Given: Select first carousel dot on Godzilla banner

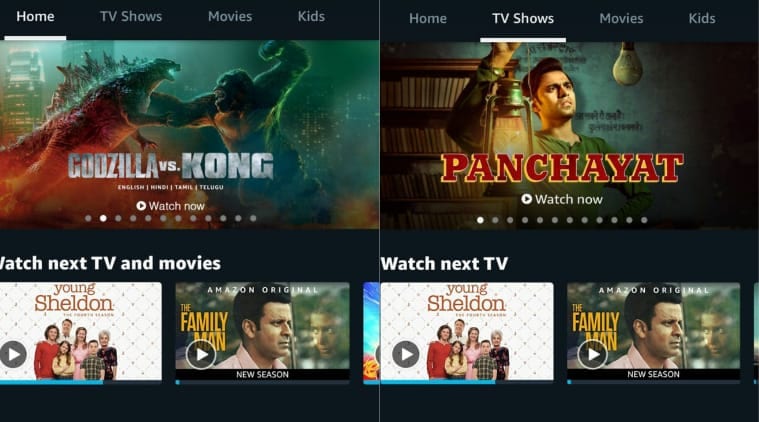Looking at the screenshot, I should (x=88, y=218).
